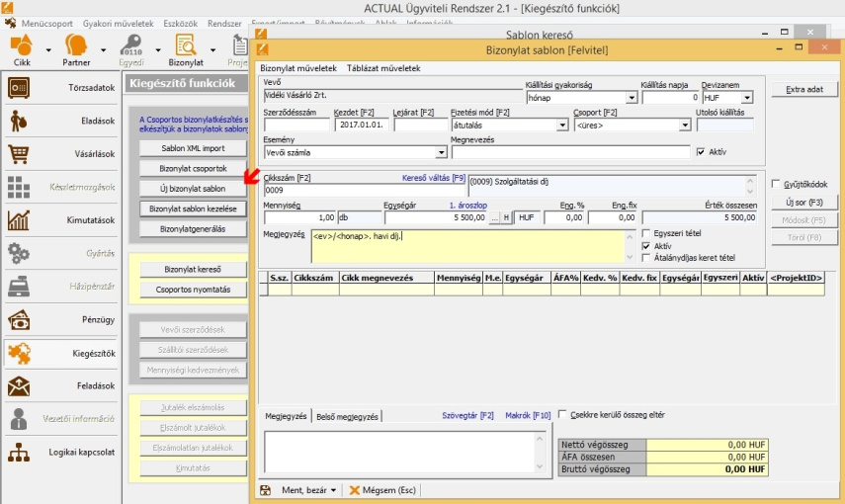
Task: Open the Vásárlások shopping cart icon
Action: (20, 154)
